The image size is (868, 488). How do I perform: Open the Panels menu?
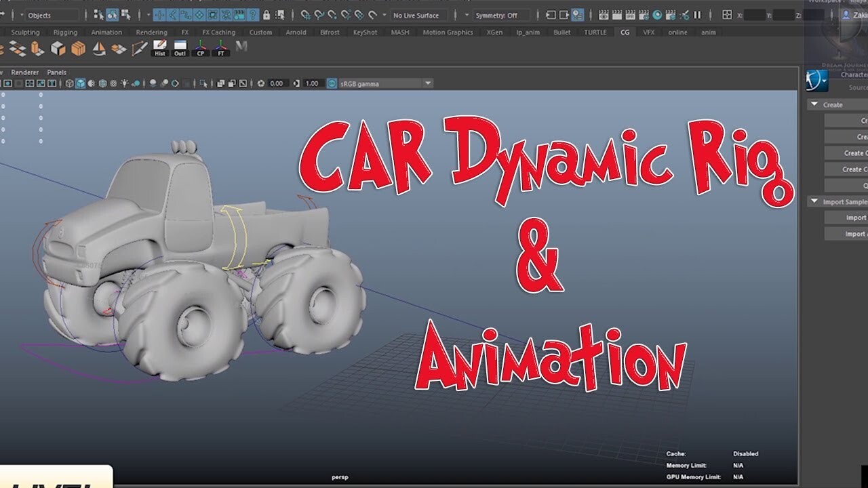pyautogui.click(x=57, y=72)
